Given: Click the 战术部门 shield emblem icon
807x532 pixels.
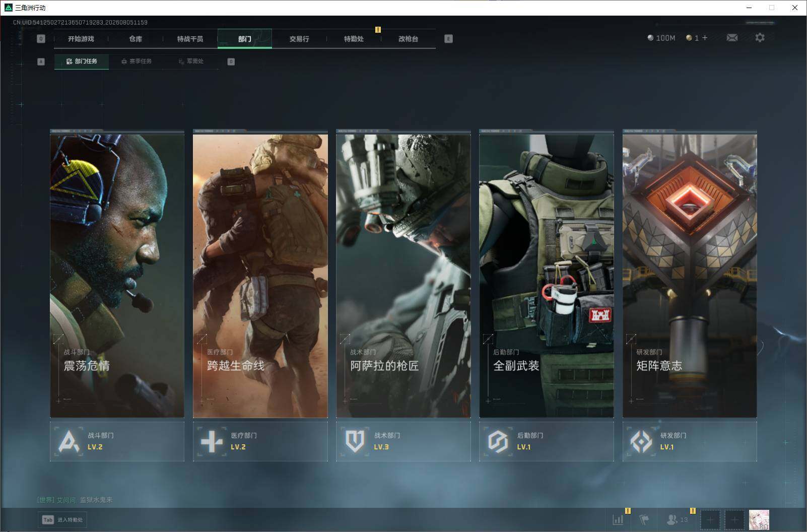Looking at the screenshot, I should pyautogui.click(x=355, y=441).
